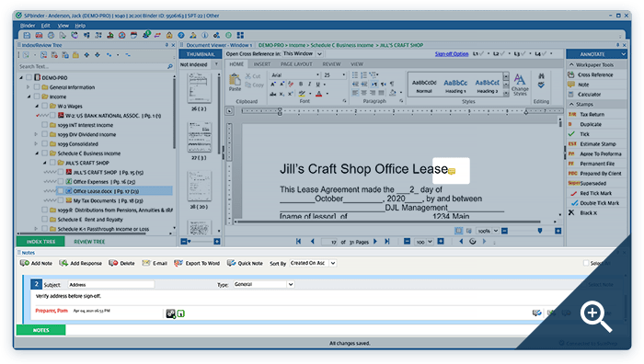The height and width of the screenshot is (364, 644).
Task: Toggle checkbox for W-2 Wages folder
Action: point(44,106)
